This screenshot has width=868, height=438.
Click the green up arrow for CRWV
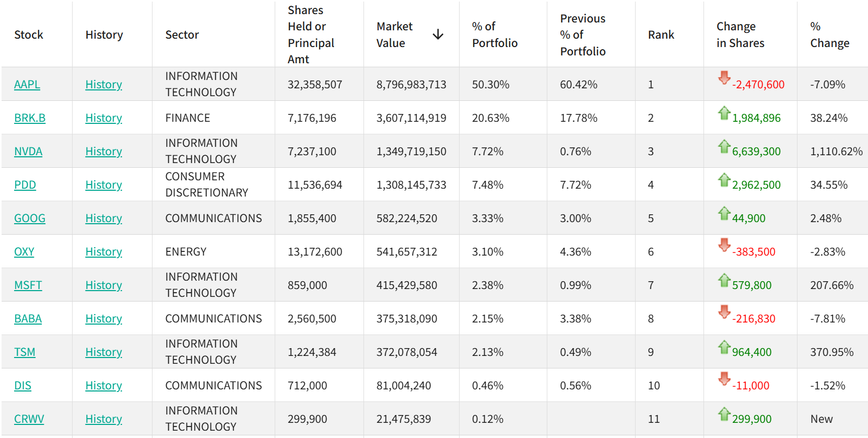click(724, 414)
